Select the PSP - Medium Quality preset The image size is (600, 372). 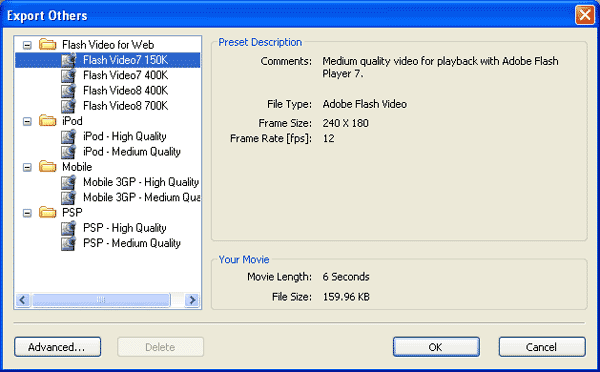(132, 243)
